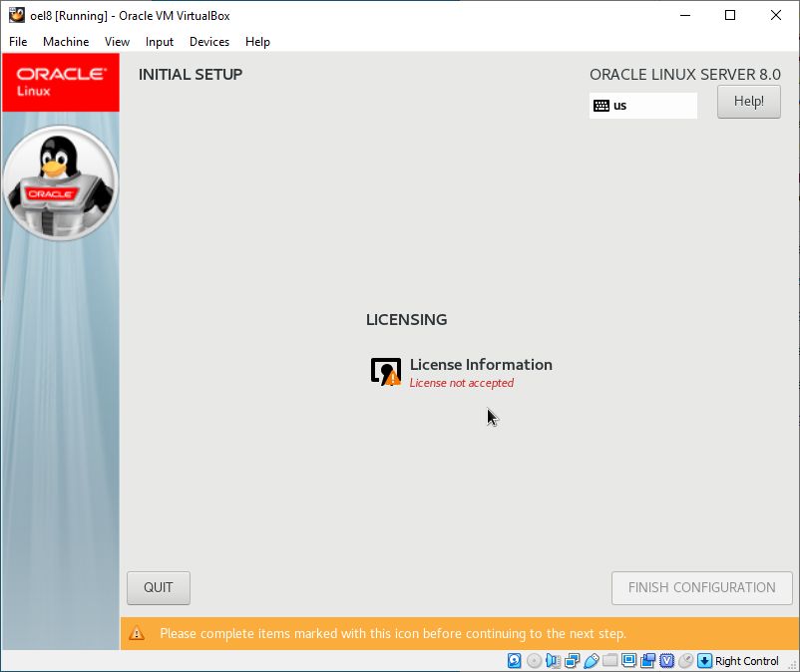
Task: Open the View menu
Action: (x=117, y=42)
